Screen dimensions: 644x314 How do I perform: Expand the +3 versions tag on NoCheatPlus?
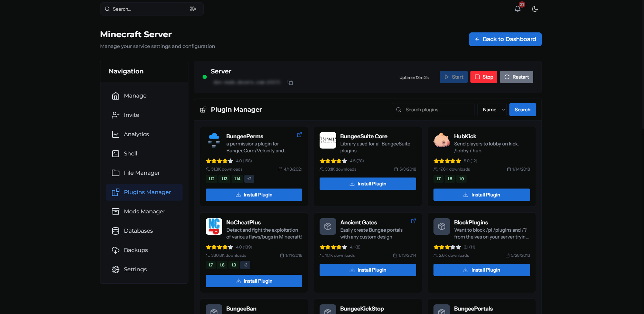point(245,265)
